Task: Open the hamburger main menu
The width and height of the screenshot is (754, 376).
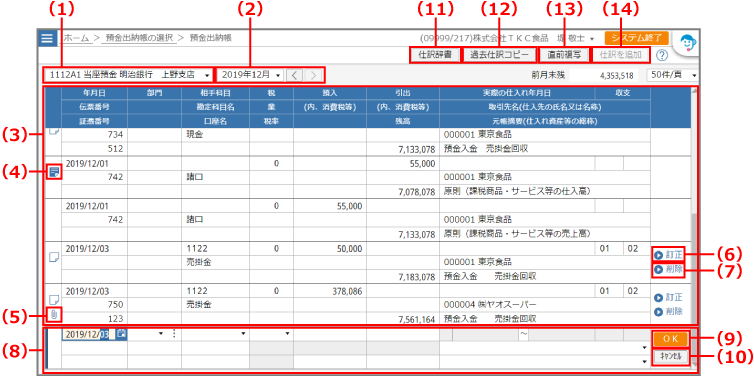Action: [47, 38]
